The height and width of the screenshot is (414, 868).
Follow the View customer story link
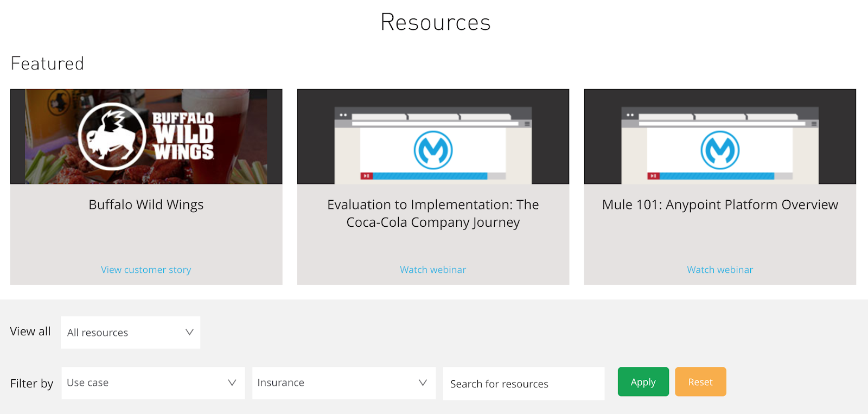pyautogui.click(x=146, y=270)
